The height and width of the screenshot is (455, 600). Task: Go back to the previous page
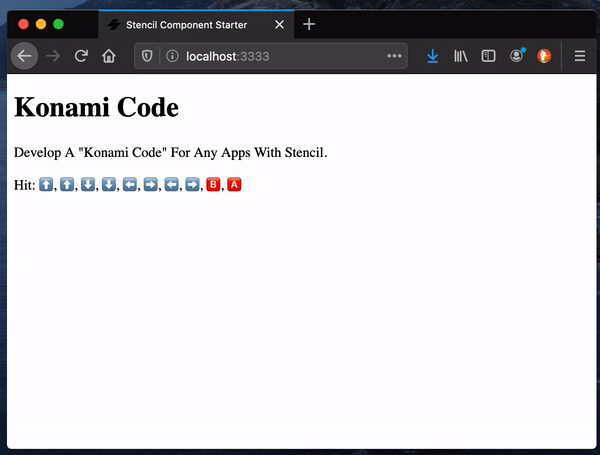(24, 56)
